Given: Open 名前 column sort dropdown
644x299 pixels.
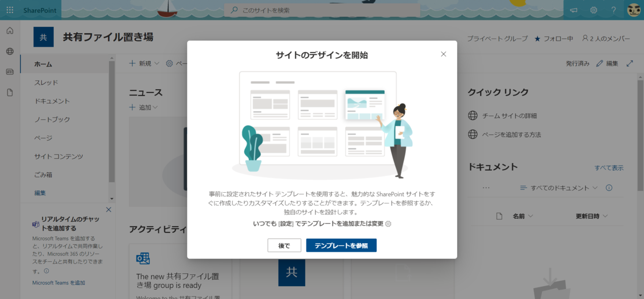Looking at the screenshot, I should coord(523,216).
